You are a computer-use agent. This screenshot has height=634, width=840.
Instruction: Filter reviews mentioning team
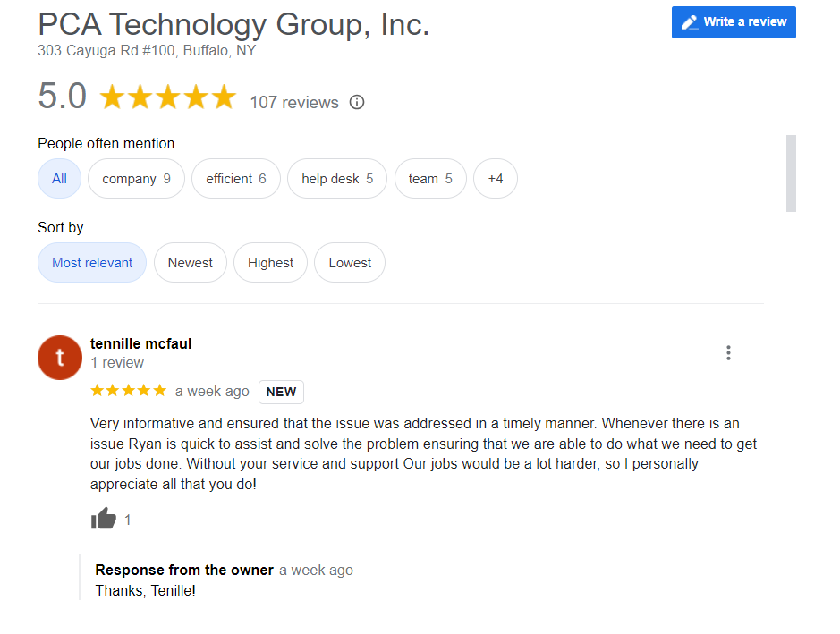(430, 179)
